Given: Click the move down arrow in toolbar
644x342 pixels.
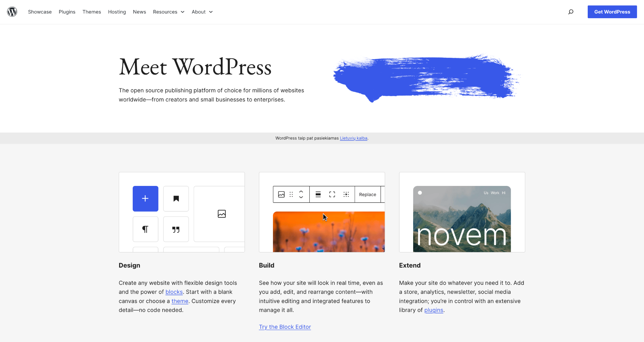Looking at the screenshot, I should click(x=301, y=197).
